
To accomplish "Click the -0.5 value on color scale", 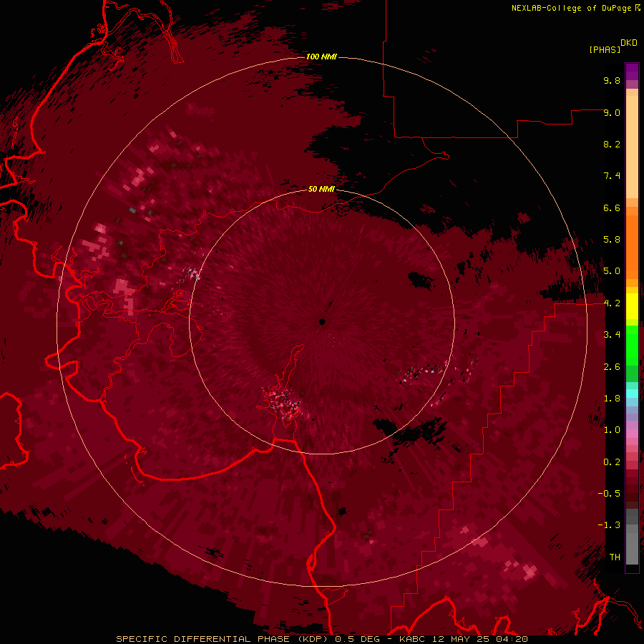I will pyautogui.click(x=609, y=494).
